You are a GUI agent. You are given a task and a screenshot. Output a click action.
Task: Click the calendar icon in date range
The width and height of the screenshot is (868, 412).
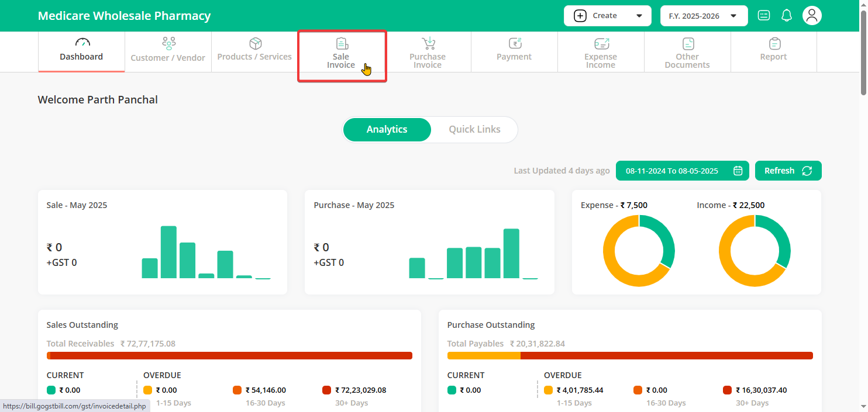738,171
